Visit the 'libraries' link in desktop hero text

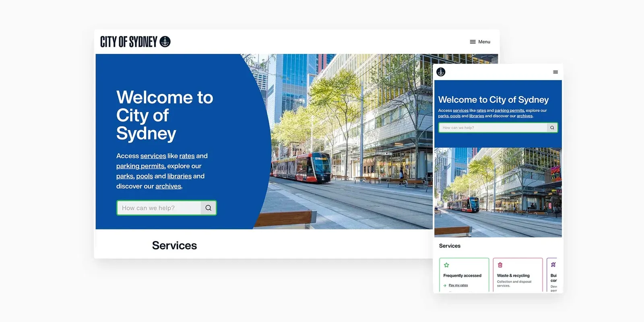point(180,176)
